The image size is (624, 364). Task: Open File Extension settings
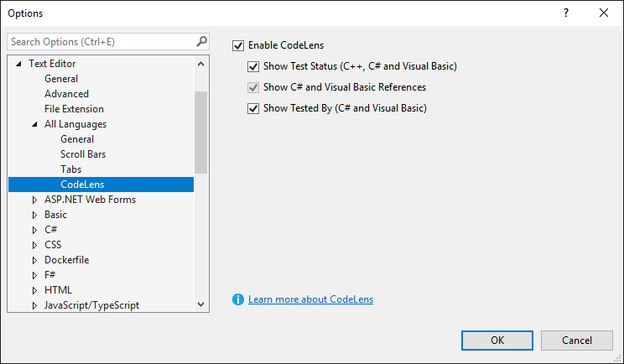coord(74,109)
